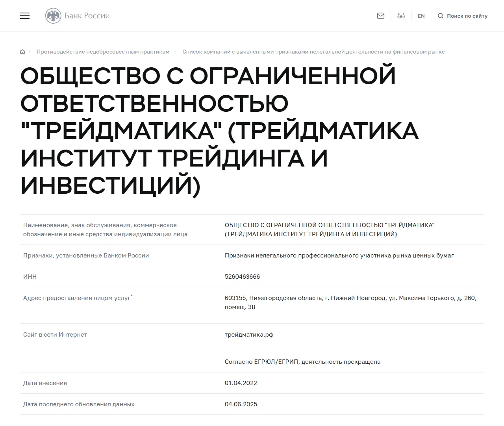Click label 'Признаки, установленные Банком России'
Screen dimensions: 504x426
click(x=86, y=256)
